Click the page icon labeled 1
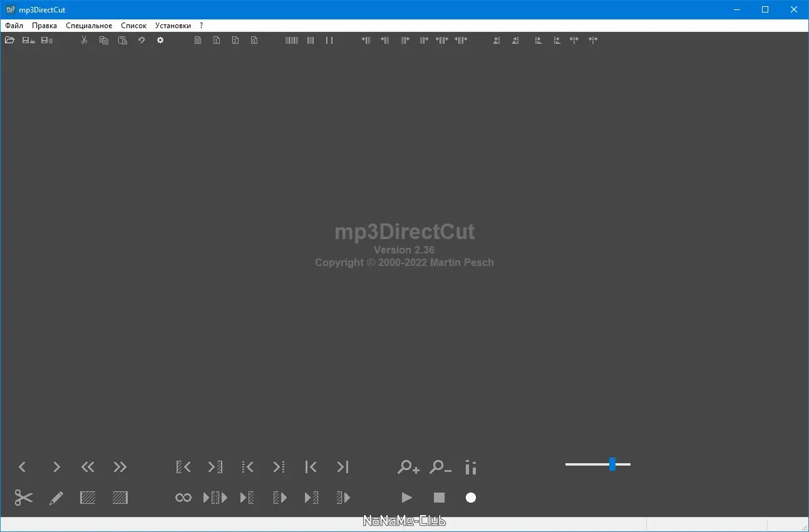The width and height of the screenshot is (809, 532). [x=217, y=40]
